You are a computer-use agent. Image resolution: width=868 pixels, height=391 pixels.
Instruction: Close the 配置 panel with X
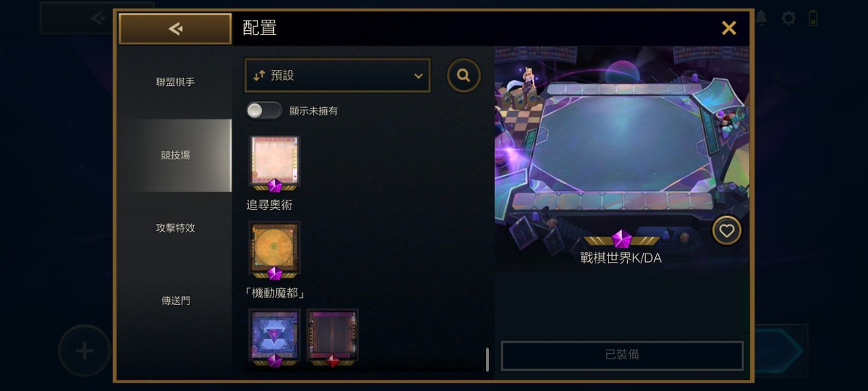tap(728, 28)
